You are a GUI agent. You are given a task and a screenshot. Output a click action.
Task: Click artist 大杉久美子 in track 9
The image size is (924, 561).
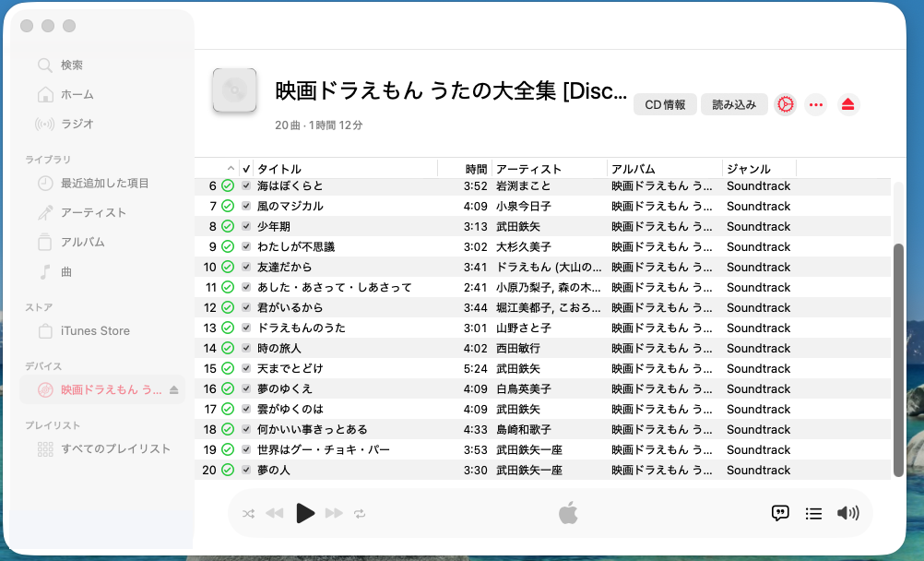(523, 246)
